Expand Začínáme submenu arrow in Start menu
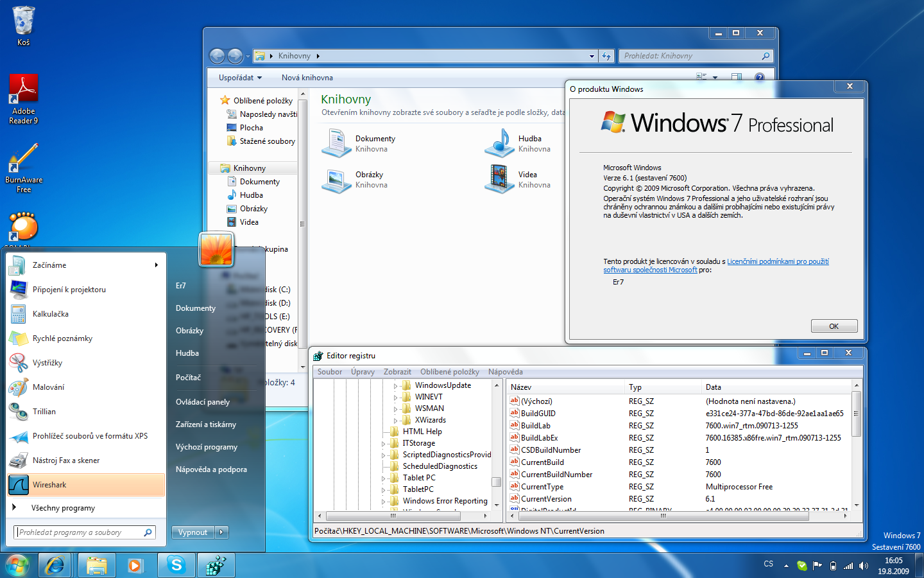 click(156, 265)
